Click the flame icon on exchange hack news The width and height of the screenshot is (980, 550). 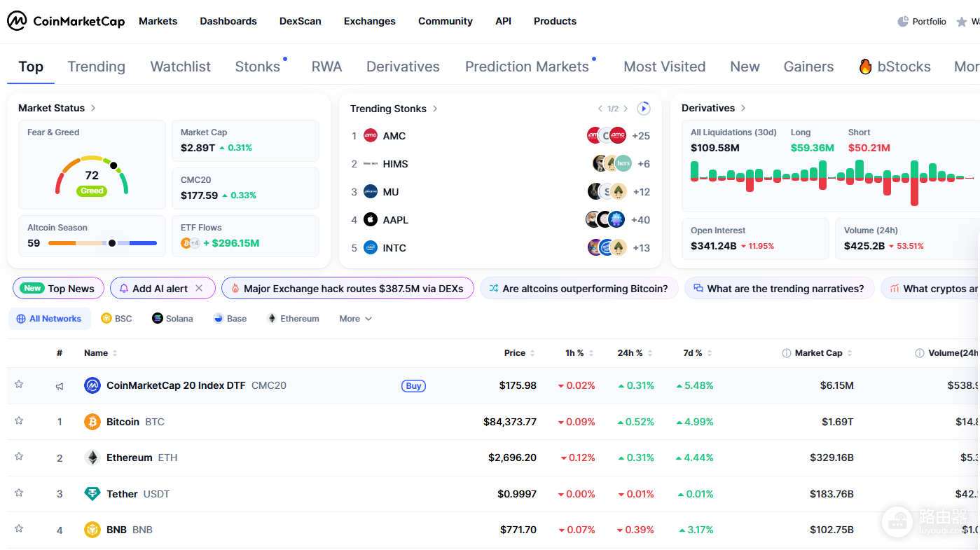click(235, 289)
